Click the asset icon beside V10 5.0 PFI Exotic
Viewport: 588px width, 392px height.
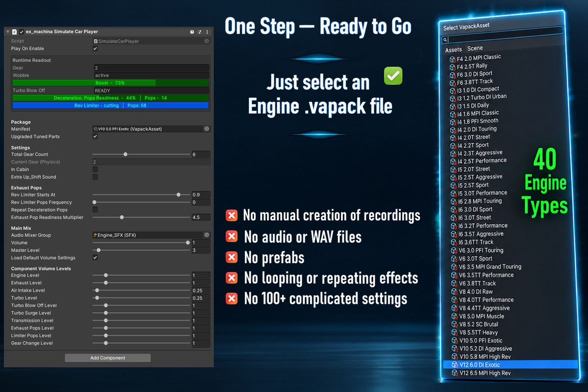pyautogui.click(x=454, y=341)
